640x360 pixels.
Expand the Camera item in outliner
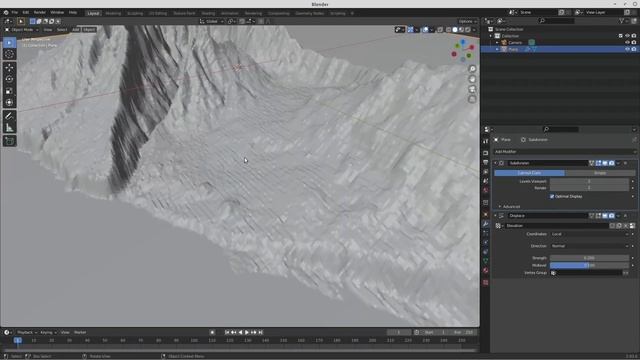point(497,42)
